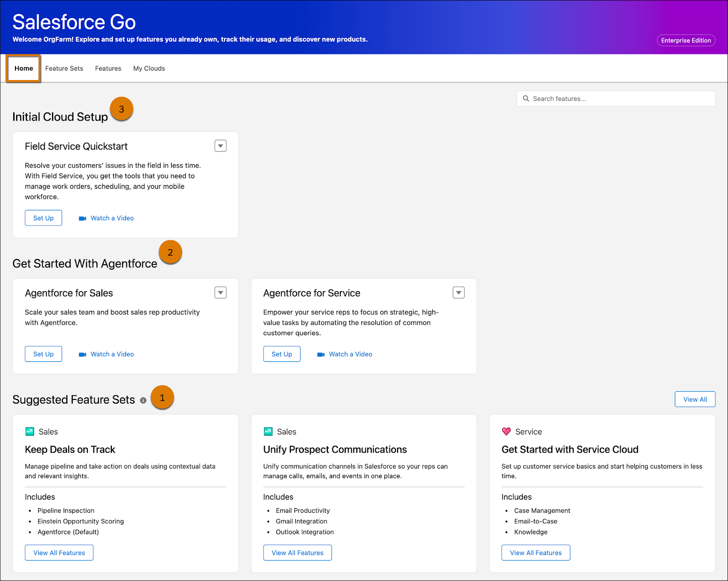
Task: Click the video camera icon in Agentforce for Service
Action: [321, 355]
